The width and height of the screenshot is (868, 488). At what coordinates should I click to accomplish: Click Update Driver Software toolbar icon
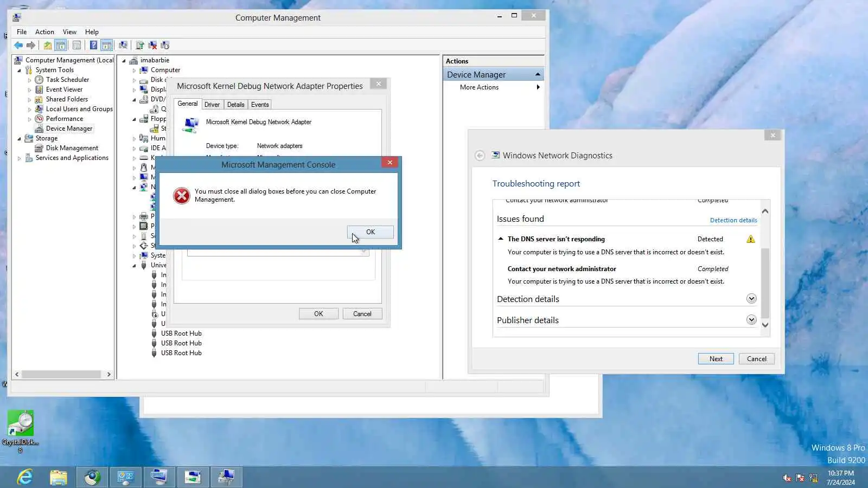pyautogui.click(x=140, y=46)
